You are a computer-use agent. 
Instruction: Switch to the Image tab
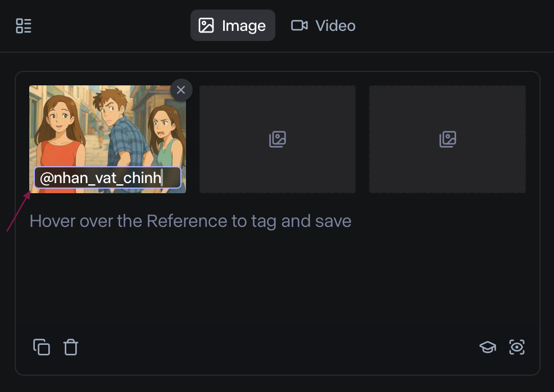(x=233, y=25)
